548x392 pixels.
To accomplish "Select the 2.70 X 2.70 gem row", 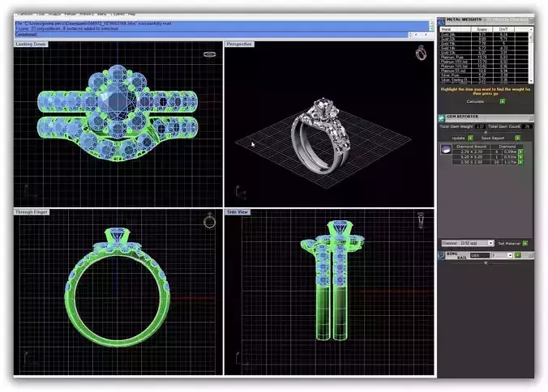I will (x=485, y=151).
